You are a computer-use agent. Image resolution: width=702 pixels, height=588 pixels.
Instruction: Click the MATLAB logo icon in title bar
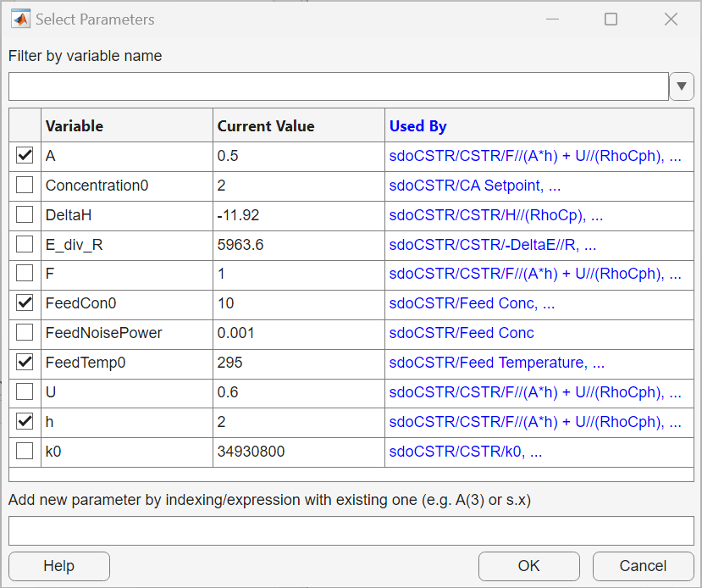[x=19, y=19]
